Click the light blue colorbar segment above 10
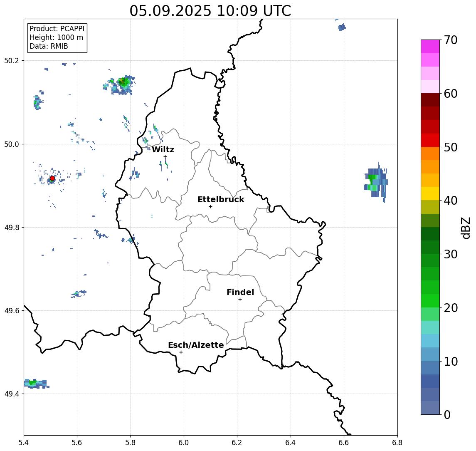Screen dimensions: 476x451 click(430, 354)
